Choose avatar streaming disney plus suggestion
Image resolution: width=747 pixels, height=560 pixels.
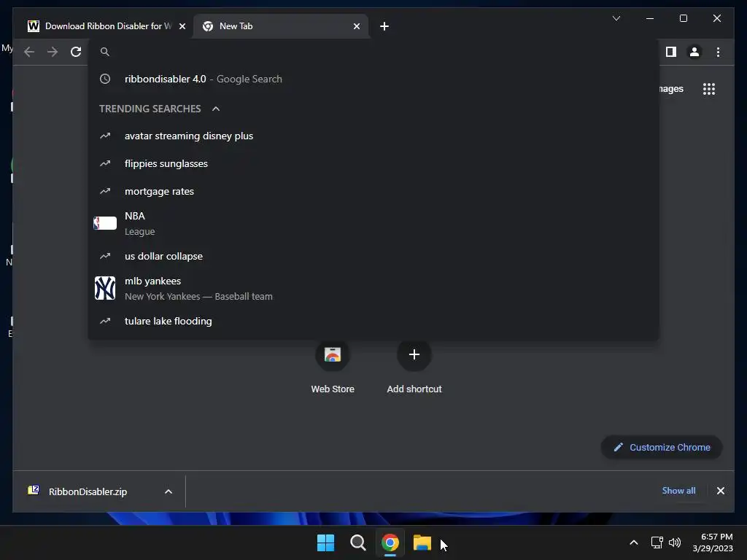pos(373,136)
